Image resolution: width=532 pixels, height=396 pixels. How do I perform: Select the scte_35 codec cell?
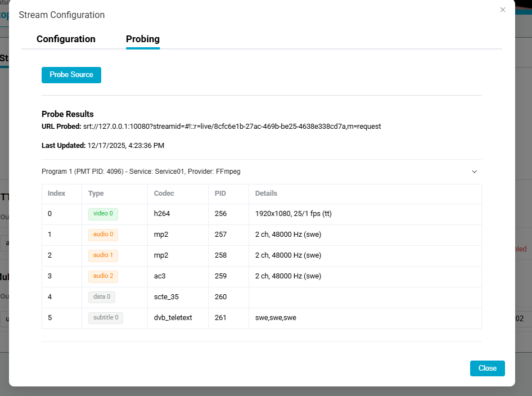166,297
